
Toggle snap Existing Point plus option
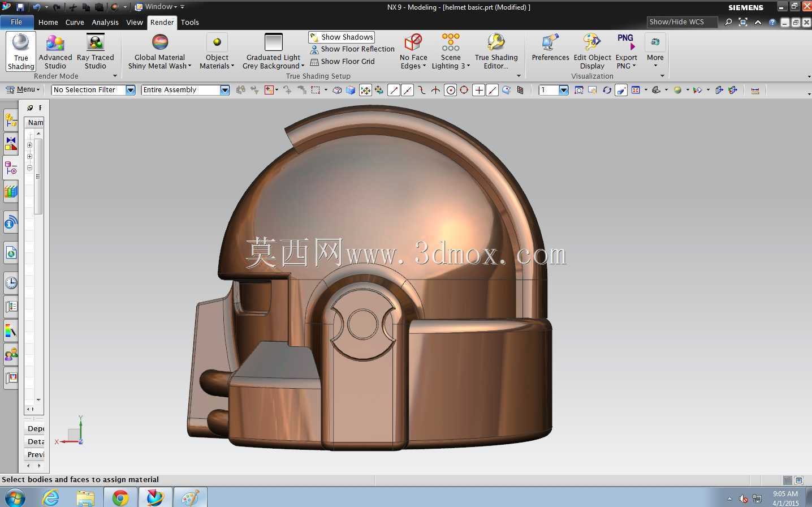point(478,90)
